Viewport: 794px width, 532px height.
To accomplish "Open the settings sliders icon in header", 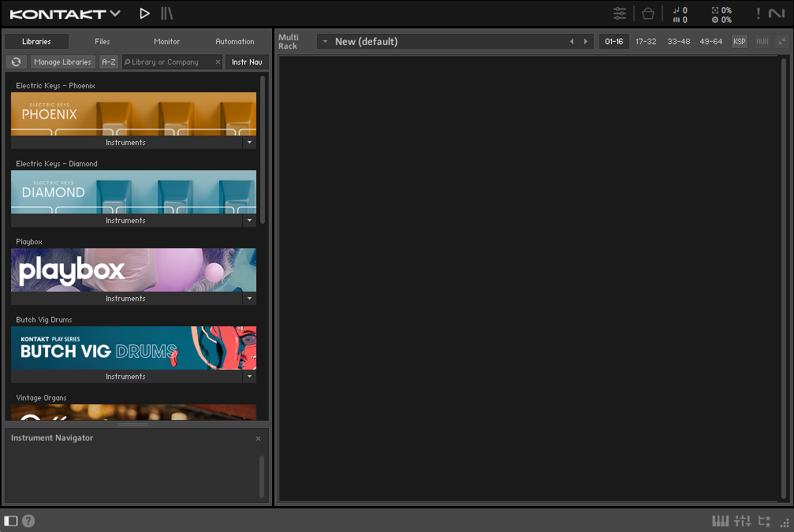I will tap(619, 13).
